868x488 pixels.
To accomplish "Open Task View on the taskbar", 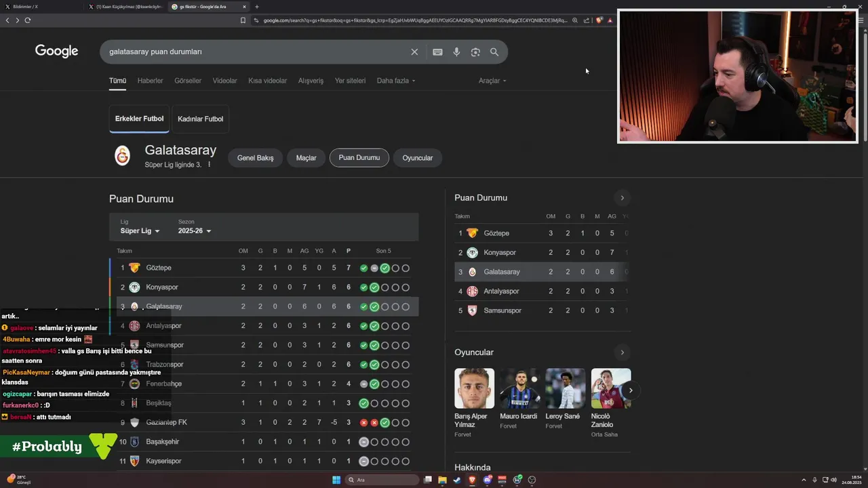I will tap(428, 480).
